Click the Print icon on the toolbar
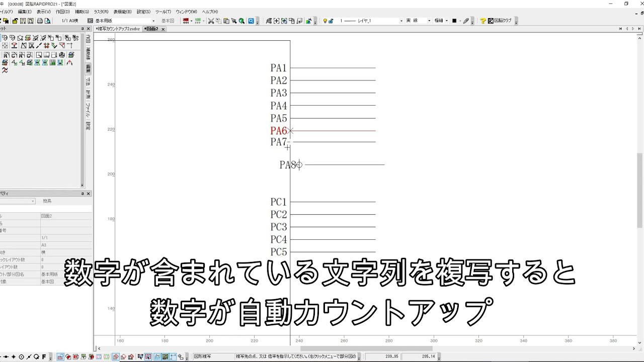This screenshot has height=362, width=644. (x=40, y=21)
